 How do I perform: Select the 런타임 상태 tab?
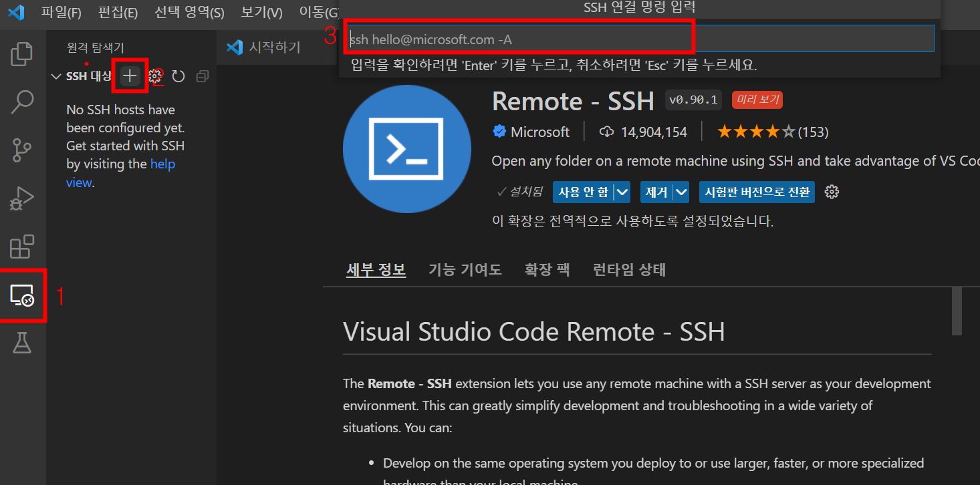(629, 270)
